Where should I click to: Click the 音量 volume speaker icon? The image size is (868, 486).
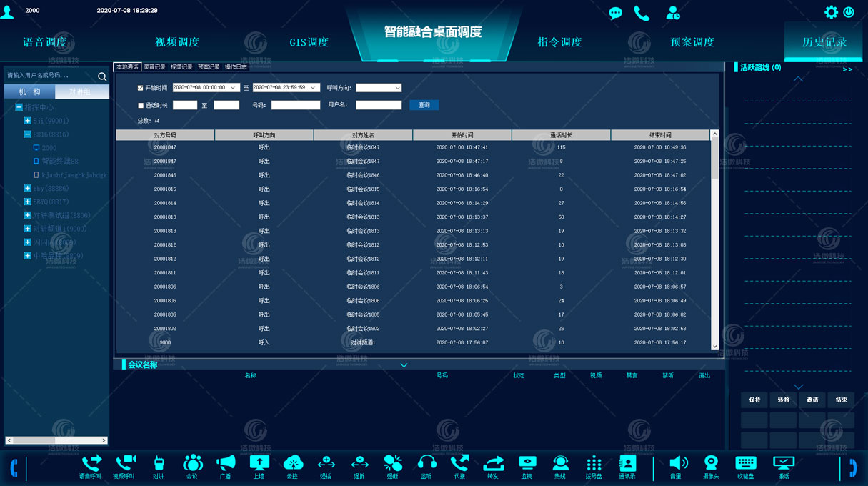pyautogui.click(x=676, y=463)
